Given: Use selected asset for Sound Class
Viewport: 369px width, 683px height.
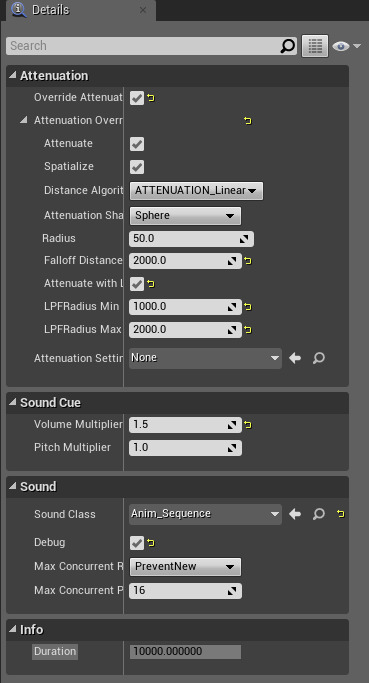Looking at the screenshot, I should coord(295,514).
